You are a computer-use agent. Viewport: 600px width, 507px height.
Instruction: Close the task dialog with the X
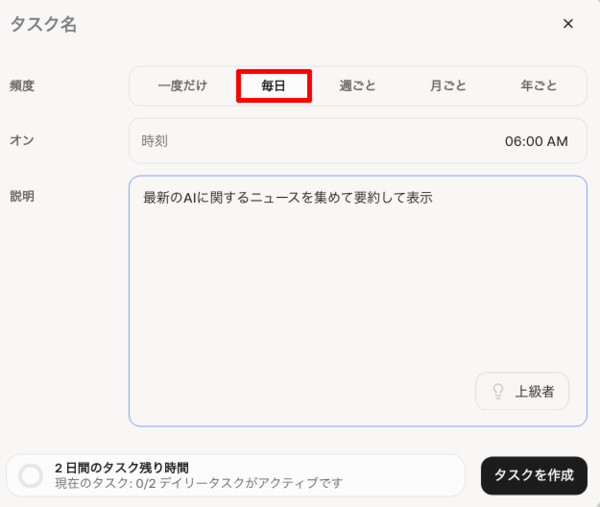click(568, 24)
